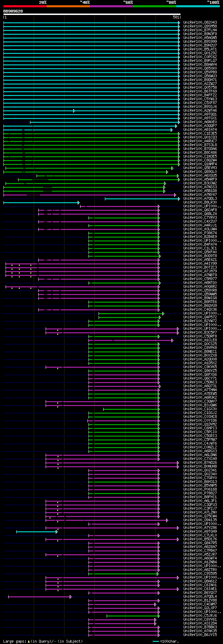Click the purple ~60% identity legend segment

click(111, 6)
